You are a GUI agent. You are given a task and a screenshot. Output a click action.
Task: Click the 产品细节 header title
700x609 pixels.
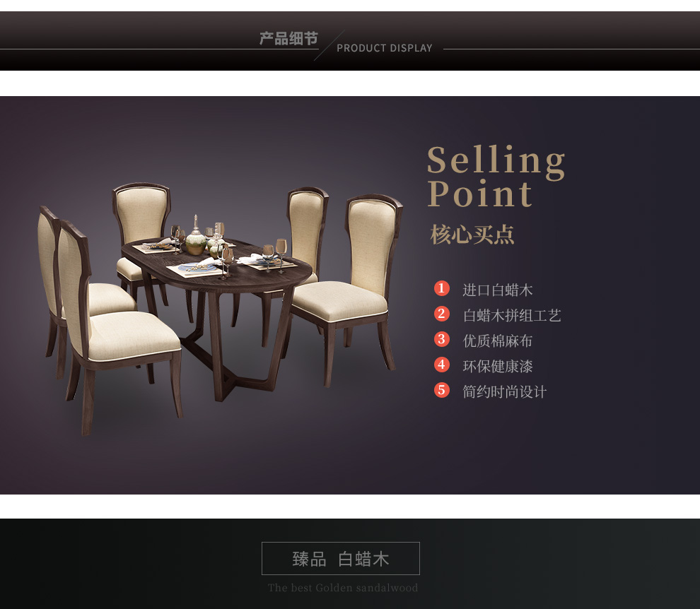(289, 38)
